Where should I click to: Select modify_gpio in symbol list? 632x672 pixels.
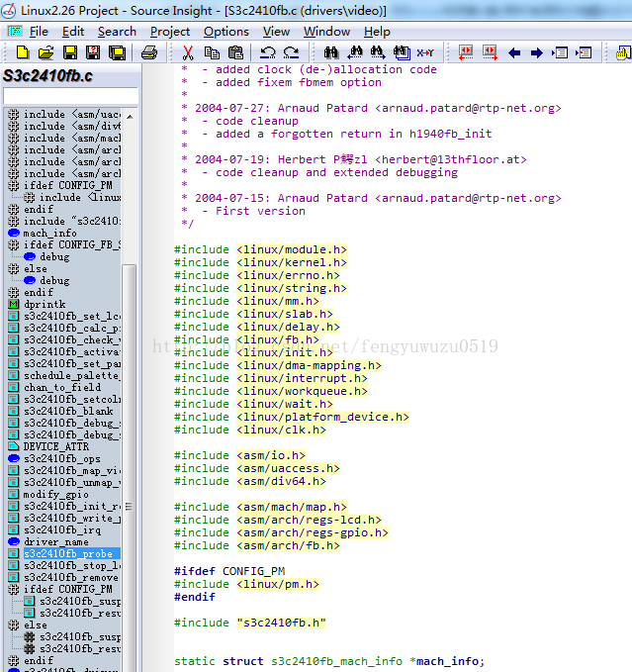pyautogui.click(x=56, y=495)
